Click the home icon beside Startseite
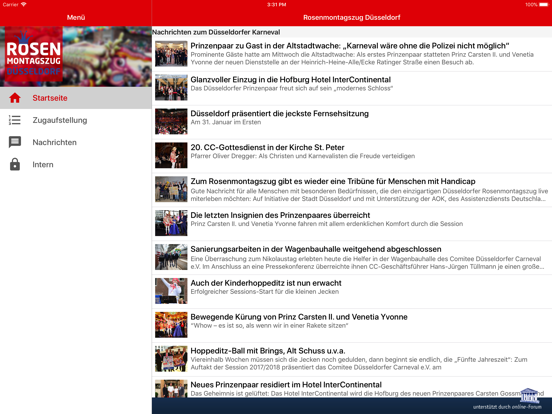Viewport: 552px width, 414px height. (x=15, y=98)
